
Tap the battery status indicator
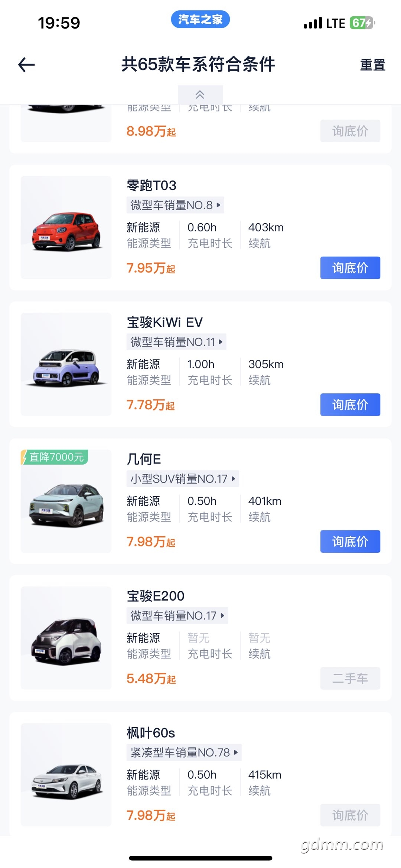click(x=362, y=23)
